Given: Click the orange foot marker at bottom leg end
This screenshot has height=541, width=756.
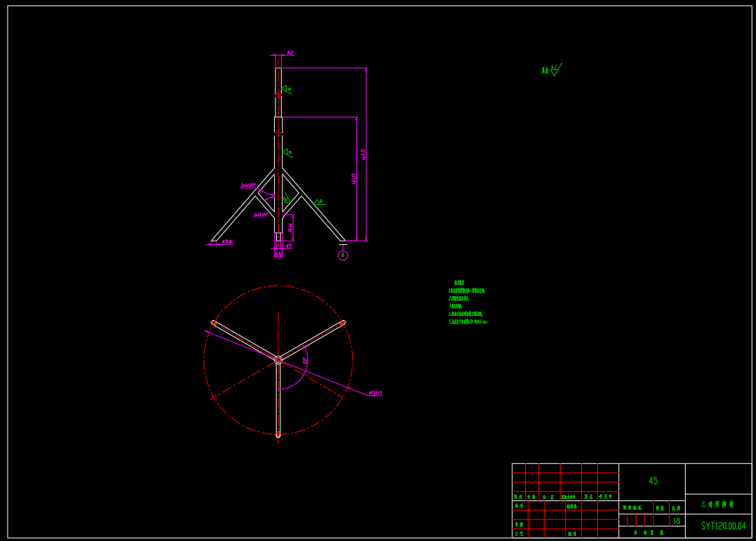Looking at the screenshot, I should point(278,435).
